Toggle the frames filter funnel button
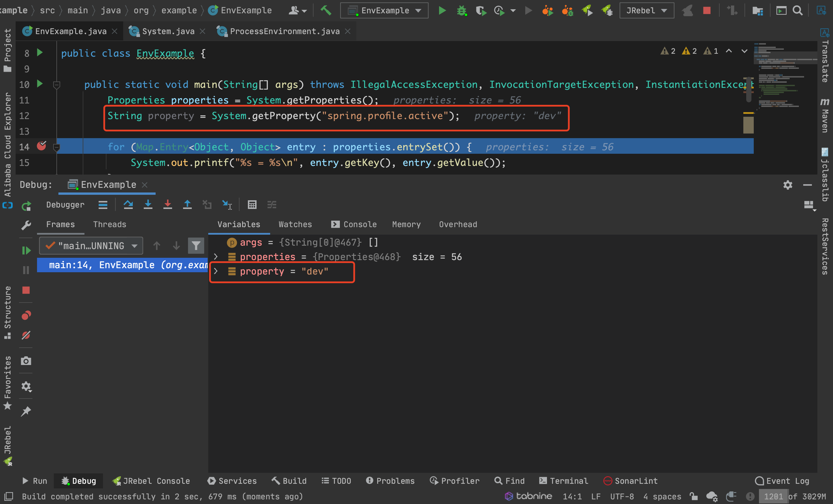This screenshot has height=504, width=833. click(196, 246)
